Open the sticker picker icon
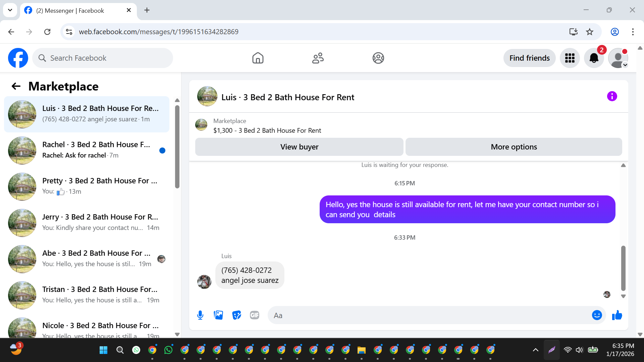 (236, 315)
